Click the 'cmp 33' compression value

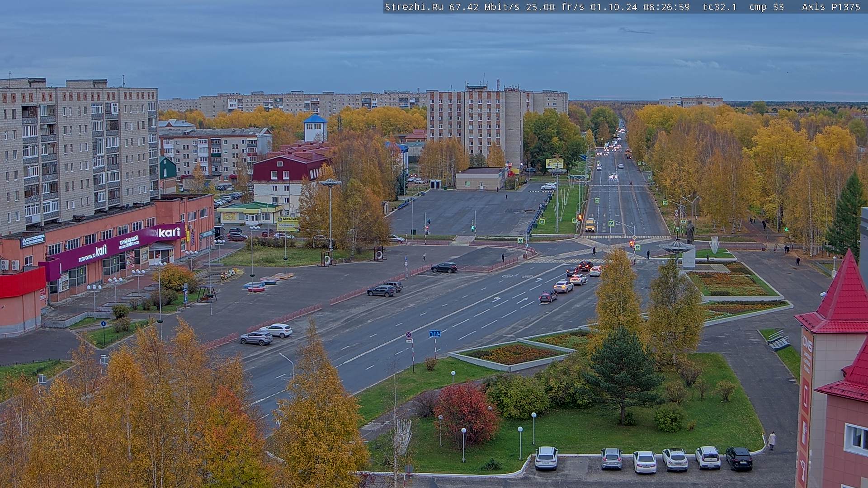(767, 7)
